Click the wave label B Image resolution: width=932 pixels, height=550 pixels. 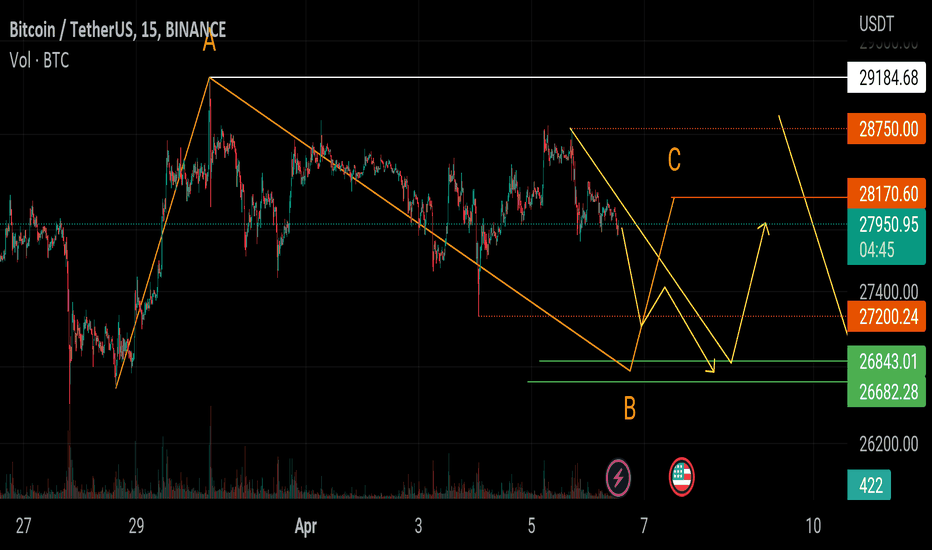tap(629, 408)
